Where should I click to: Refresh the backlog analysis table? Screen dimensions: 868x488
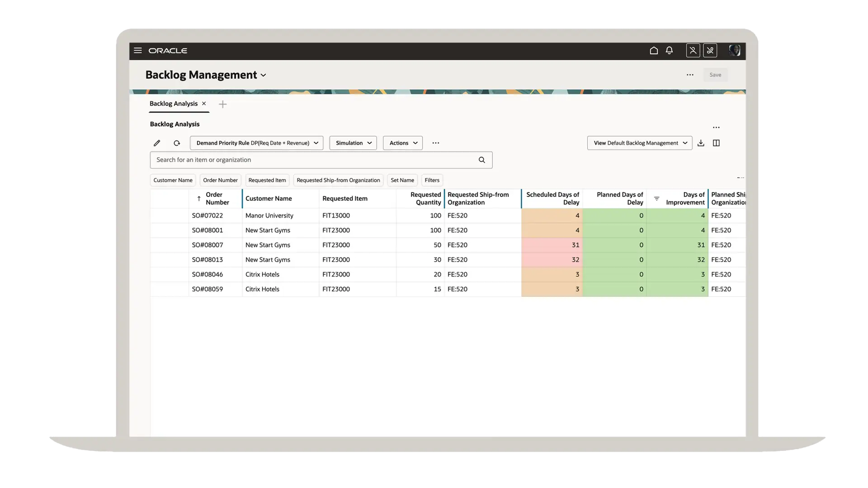click(177, 143)
